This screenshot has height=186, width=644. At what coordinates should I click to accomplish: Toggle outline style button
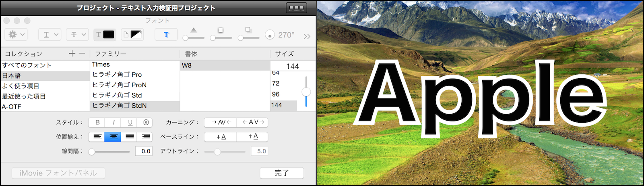click(x=146, y=122)
